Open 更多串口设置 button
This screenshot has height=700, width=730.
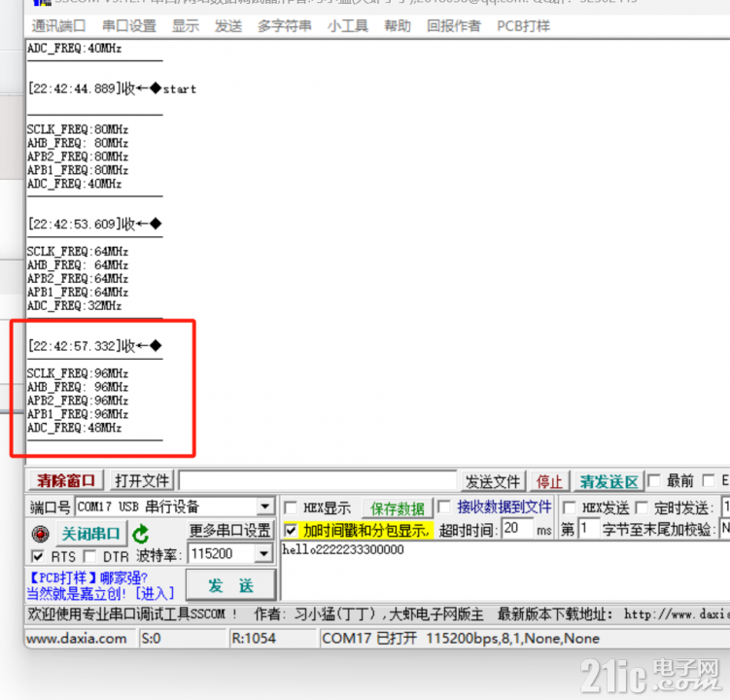pyautogui.click(x=230, y=530)
